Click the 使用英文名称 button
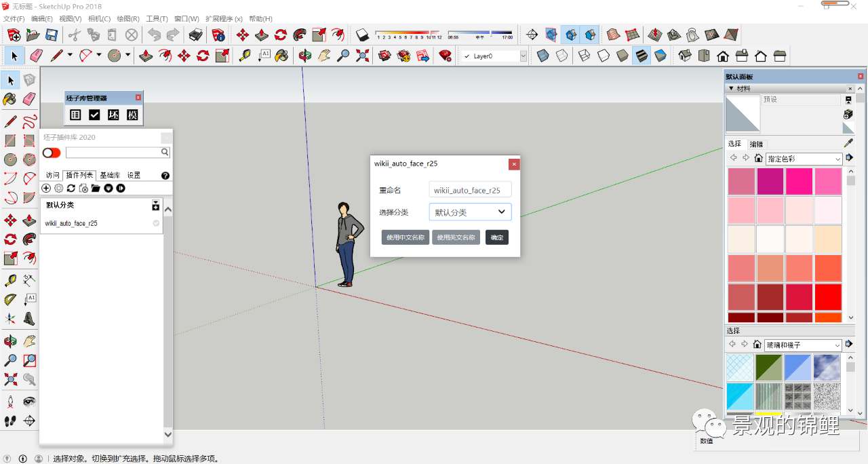 point(456,237)
